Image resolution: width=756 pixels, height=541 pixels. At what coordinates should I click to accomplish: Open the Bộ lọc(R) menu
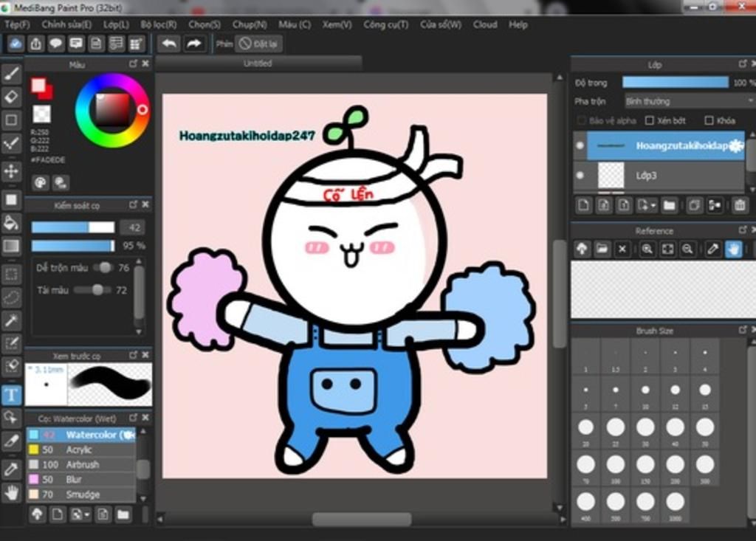coord(159,24)
